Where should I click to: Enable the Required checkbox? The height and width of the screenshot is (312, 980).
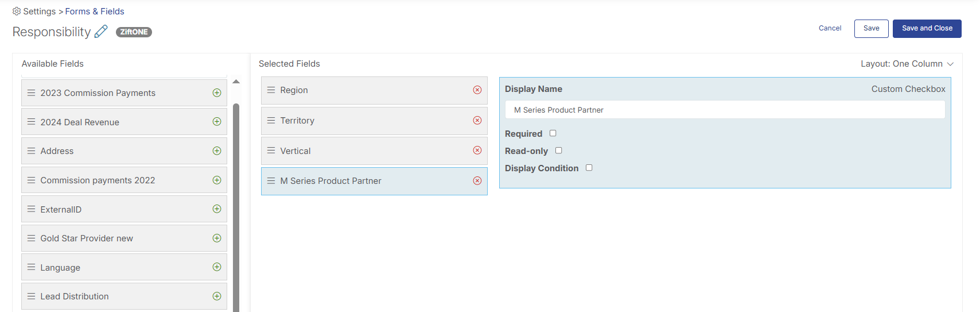click(553, 133)
